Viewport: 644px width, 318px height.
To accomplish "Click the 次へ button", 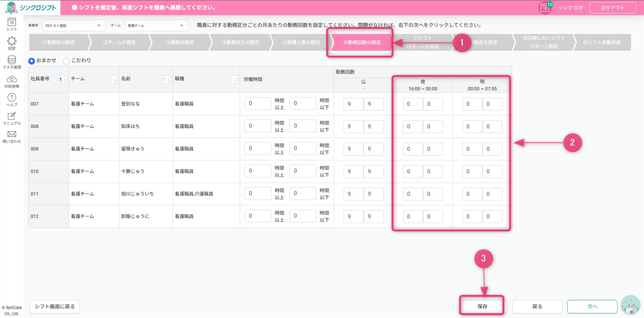I will 592,306.
